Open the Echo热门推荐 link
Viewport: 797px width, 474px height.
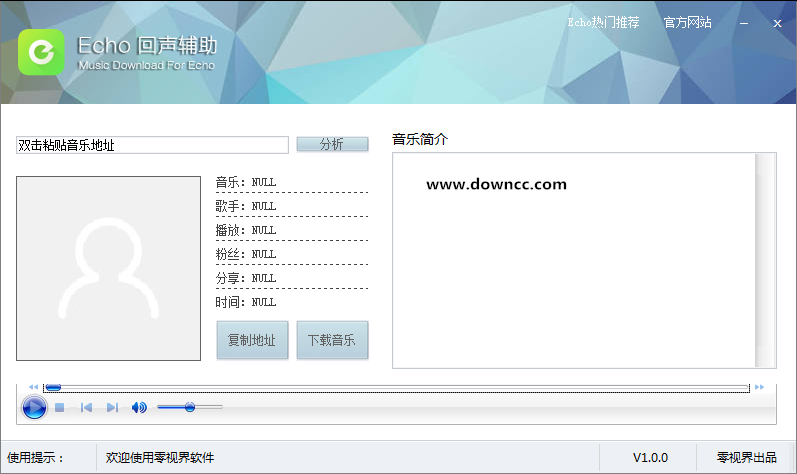[603, 22]
